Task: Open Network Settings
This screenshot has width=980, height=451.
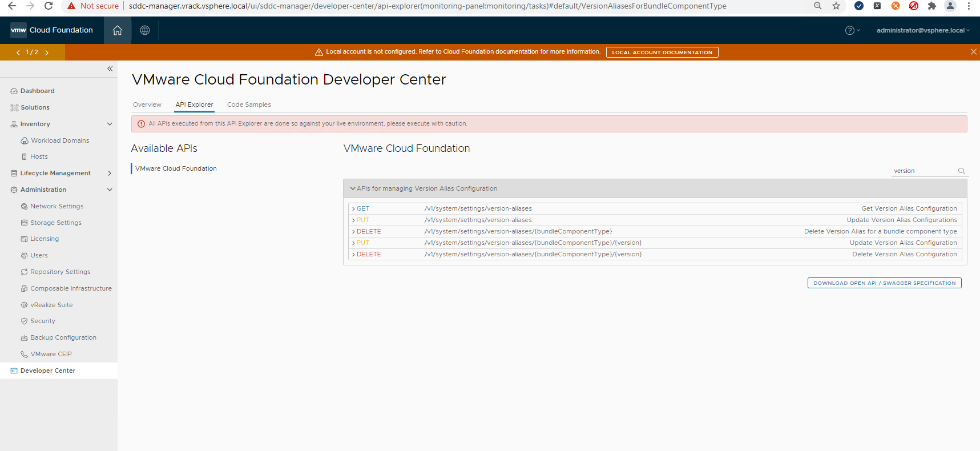Action: pyautogui.click(x=57, y=206)
